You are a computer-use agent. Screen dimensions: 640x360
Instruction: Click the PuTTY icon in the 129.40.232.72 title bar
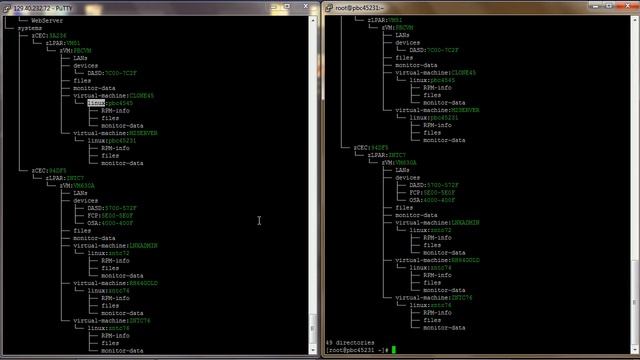(7, 8)
